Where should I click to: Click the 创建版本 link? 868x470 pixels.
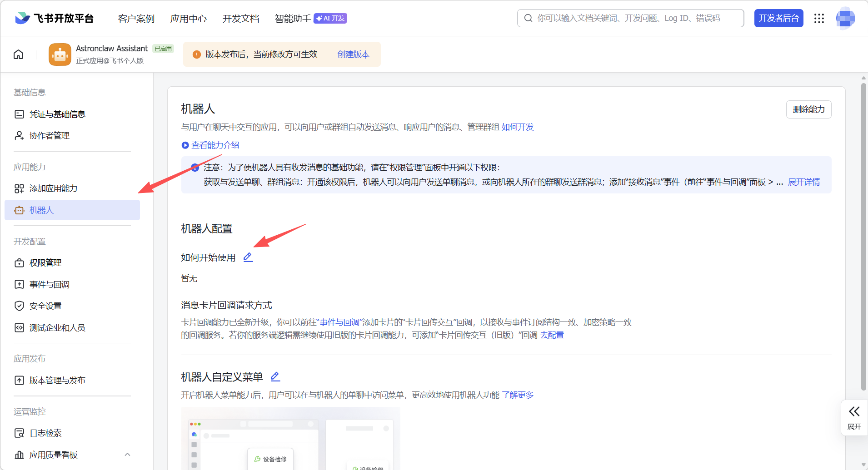point(353,54)
